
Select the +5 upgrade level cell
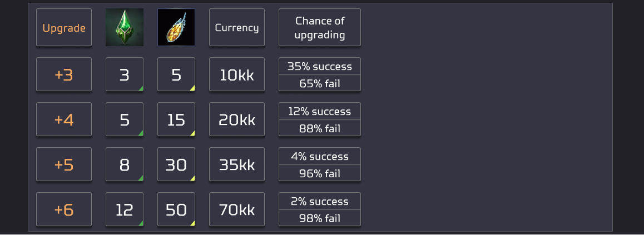64,164
